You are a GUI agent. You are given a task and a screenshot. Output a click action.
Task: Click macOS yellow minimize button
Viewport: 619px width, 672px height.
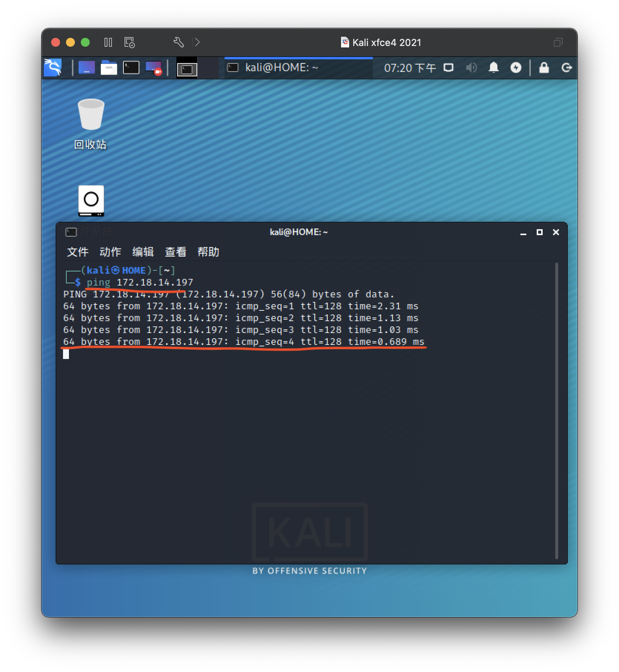(70, 42)
